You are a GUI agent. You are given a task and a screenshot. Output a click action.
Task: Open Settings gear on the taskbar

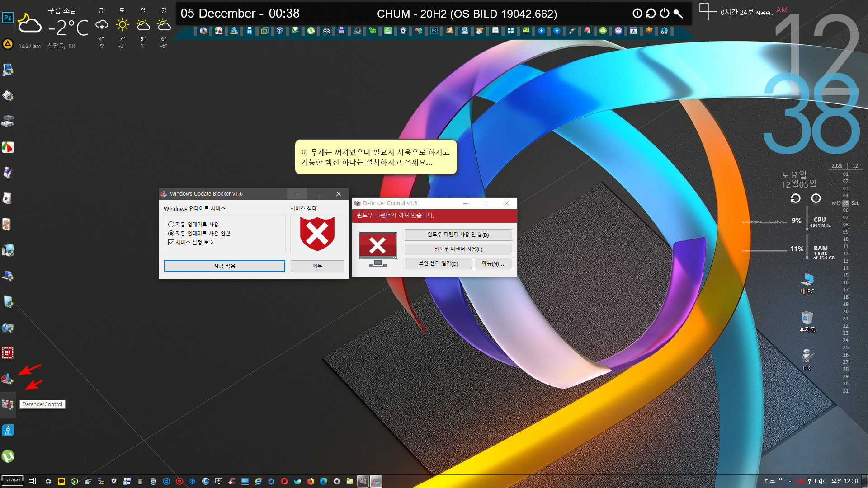tap(48, 481)
